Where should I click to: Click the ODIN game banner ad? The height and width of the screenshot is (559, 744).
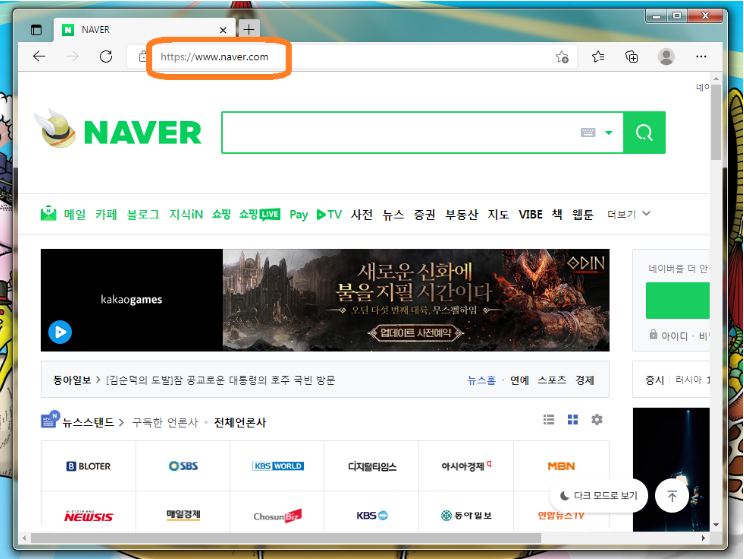416,300
